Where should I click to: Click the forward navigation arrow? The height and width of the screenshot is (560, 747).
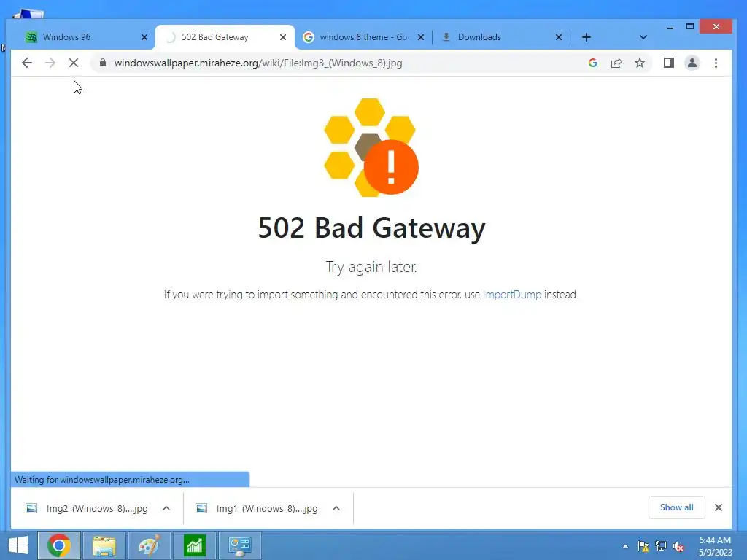[x=50, y=63]
